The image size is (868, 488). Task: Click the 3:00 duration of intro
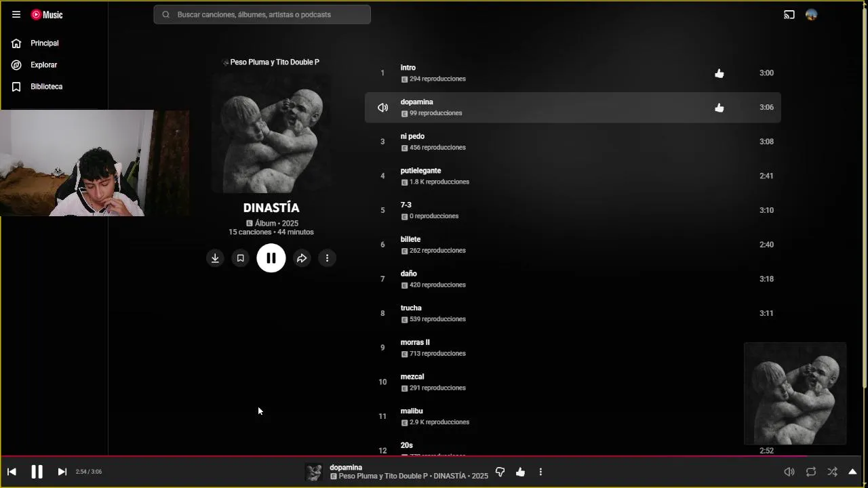tap(766, 73)
